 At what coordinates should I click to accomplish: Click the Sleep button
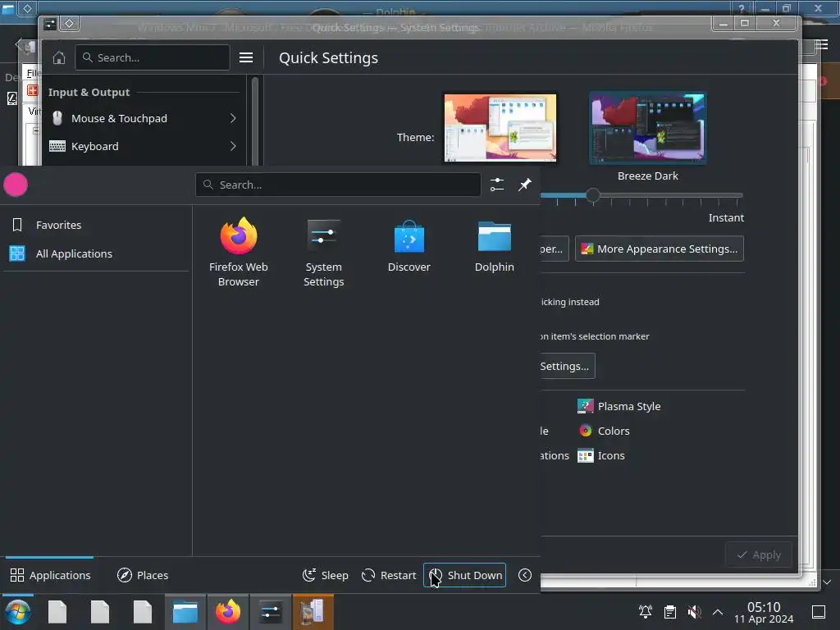(325, 575)
